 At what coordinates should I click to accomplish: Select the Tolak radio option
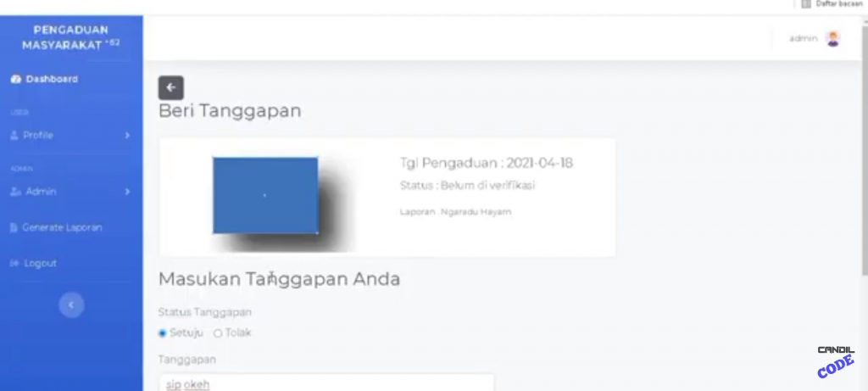point(218,333)
